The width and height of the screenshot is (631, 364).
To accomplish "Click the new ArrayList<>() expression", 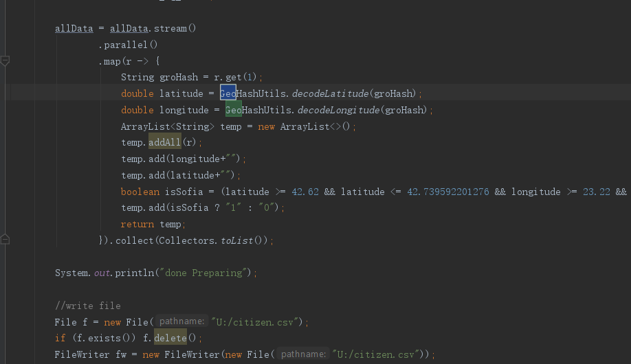I will click(304, 126).
